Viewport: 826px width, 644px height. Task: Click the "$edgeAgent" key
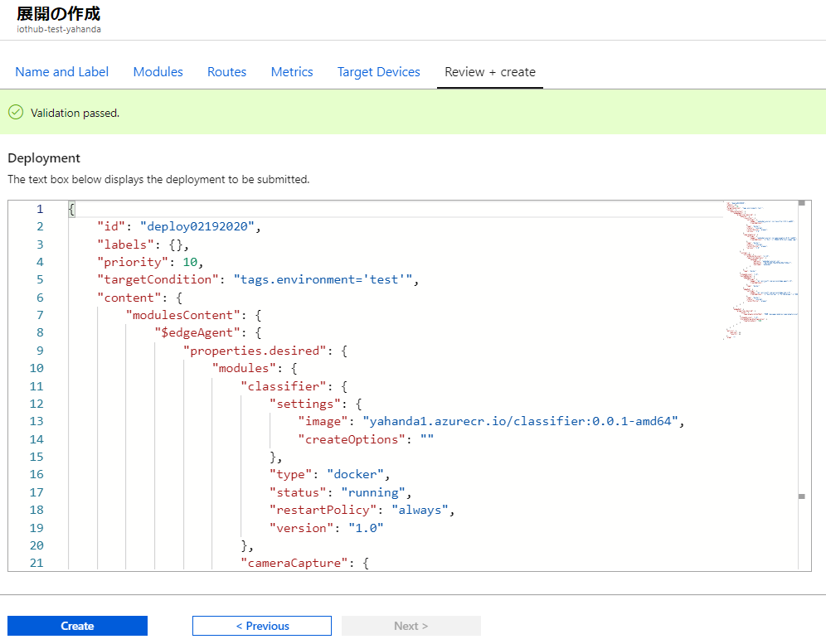tap(197, 333)
